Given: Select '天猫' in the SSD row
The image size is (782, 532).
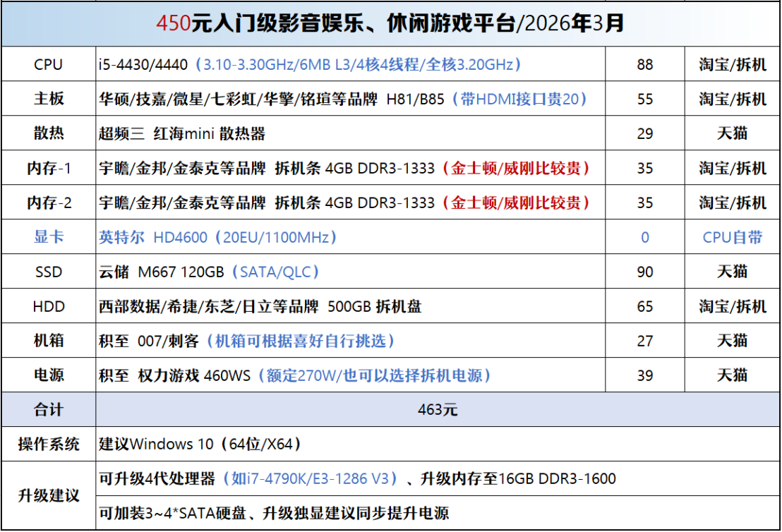Looking at the screenshot, I should point(733,272).
